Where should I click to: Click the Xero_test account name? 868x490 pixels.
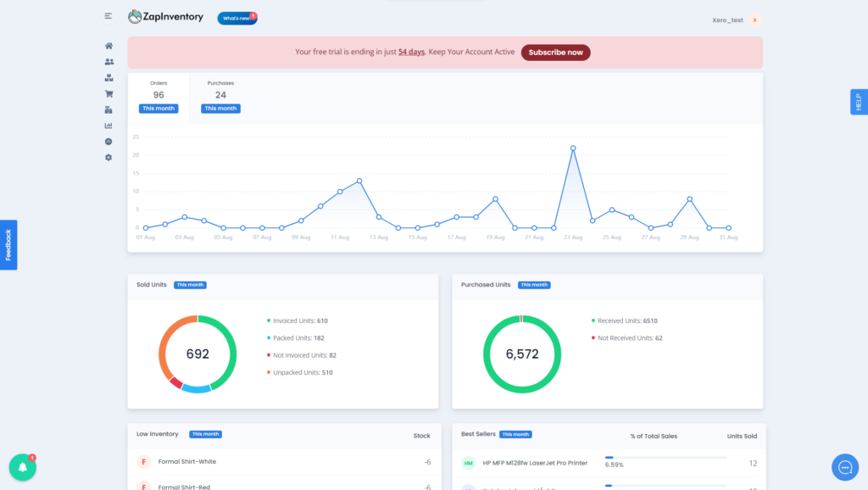point(727,20)
